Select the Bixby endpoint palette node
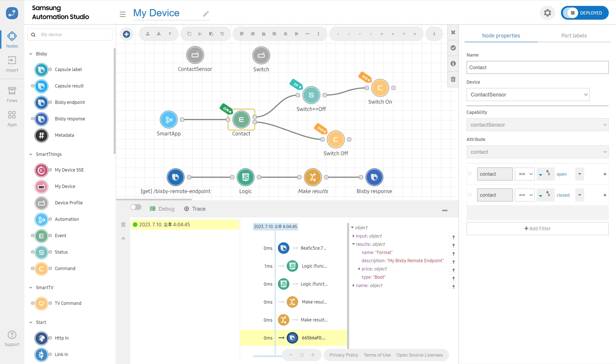 coord(41,102)
